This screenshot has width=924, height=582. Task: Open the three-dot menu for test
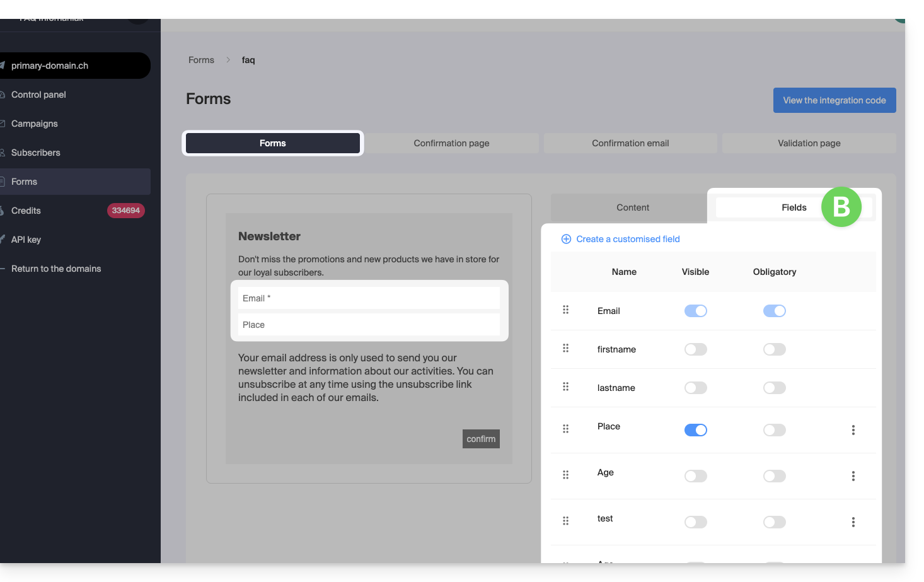[853, 522]
